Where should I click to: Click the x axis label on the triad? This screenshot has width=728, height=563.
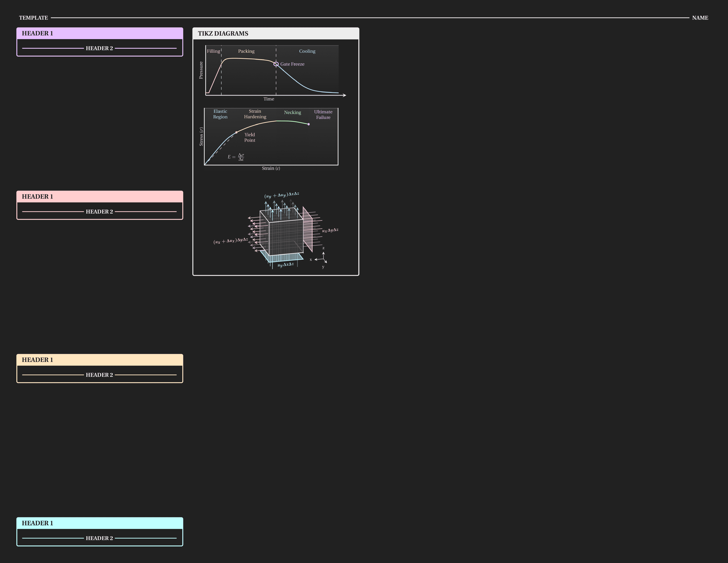click(x=311, y=259)
